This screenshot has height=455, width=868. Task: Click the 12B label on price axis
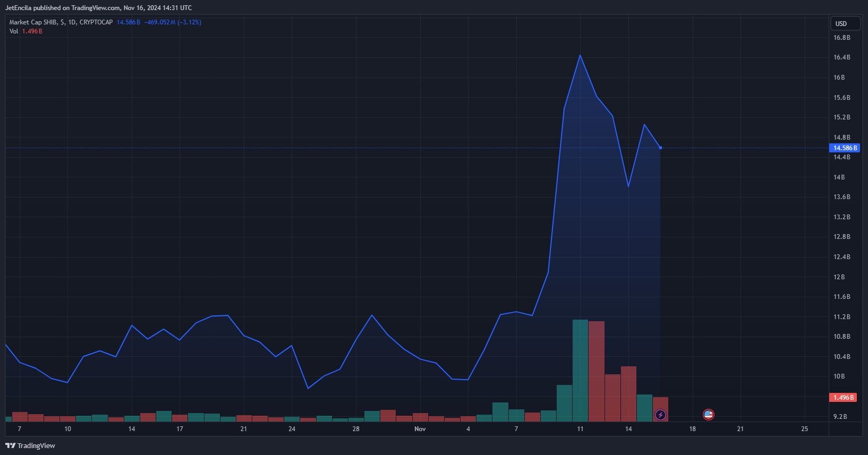pos(839,277)
